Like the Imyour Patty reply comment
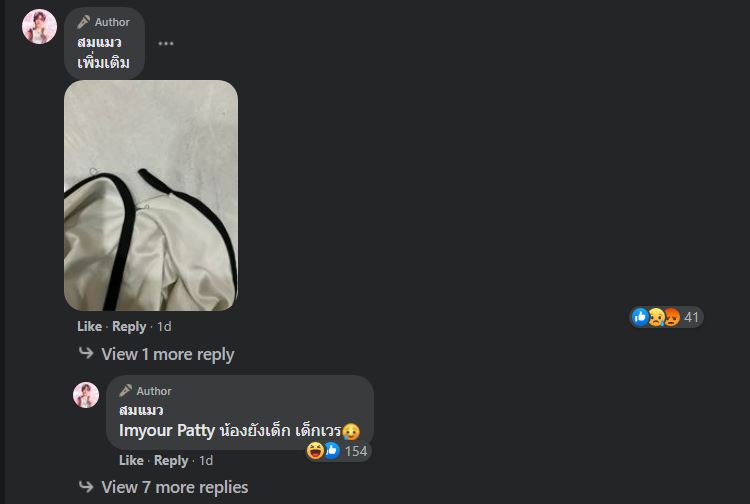The height and width of the screenshot is (504, 750). pyautogui.click(x=131, y=460)
